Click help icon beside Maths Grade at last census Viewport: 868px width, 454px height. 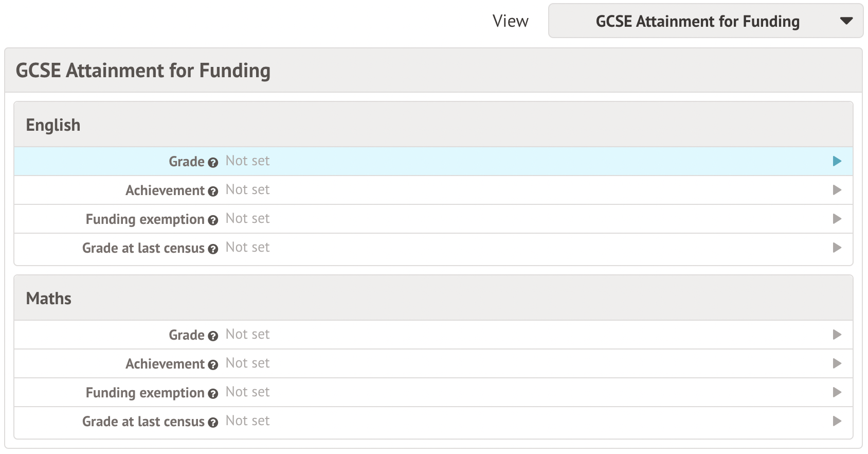point(213,423)
